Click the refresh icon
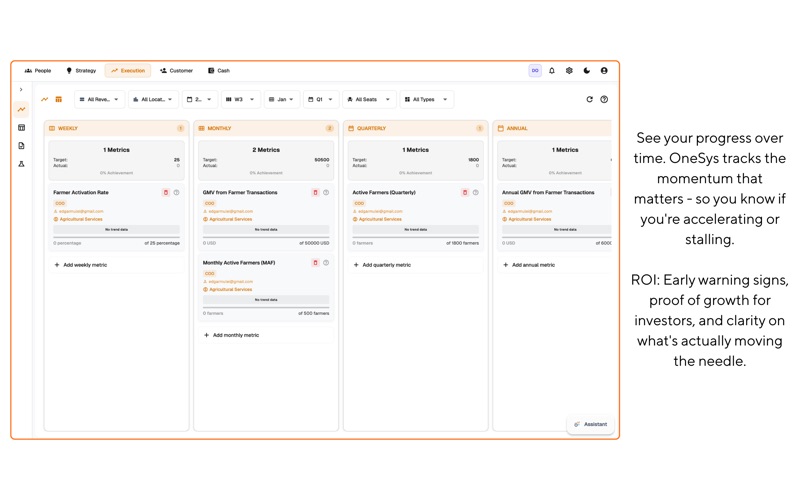The width and height of the screenshot is (800, 500). tap(589, 99)
